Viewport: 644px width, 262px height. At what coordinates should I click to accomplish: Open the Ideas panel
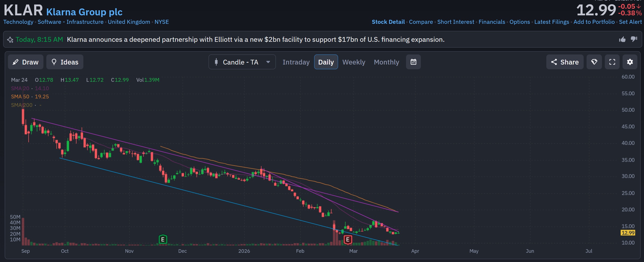[x=65, y=62]
